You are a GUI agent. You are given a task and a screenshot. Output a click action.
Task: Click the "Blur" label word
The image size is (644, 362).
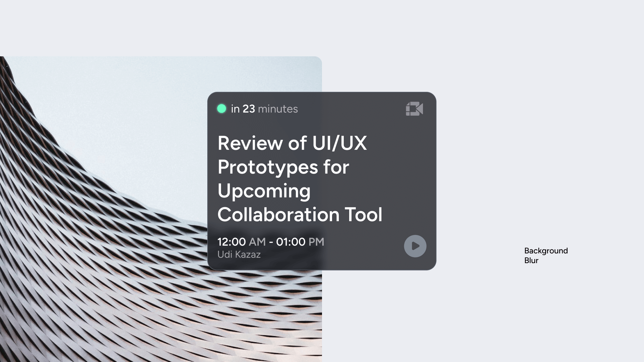(x=531, y=260)
